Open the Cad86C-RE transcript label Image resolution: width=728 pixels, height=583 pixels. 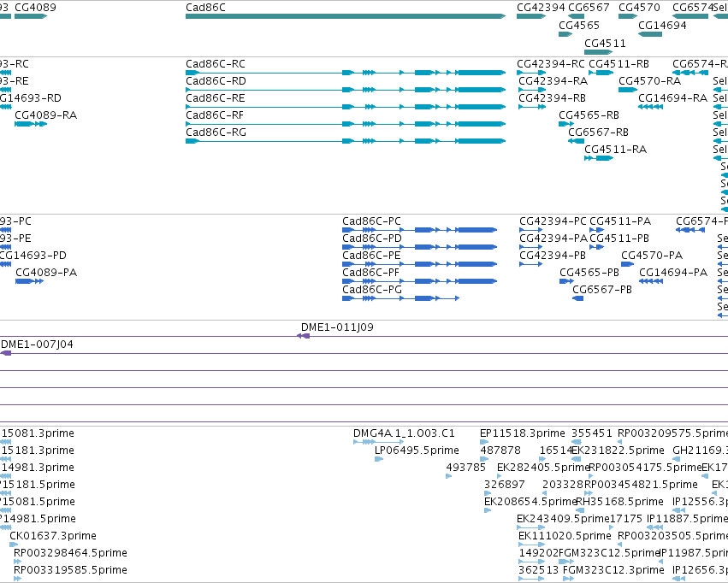point(216,98)
